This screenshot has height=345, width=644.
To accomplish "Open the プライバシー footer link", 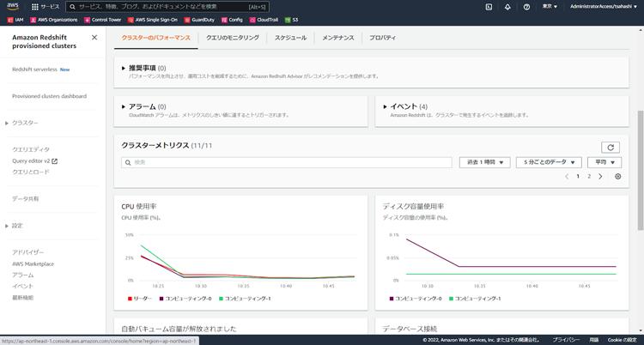I will click(x=566, y=340).
